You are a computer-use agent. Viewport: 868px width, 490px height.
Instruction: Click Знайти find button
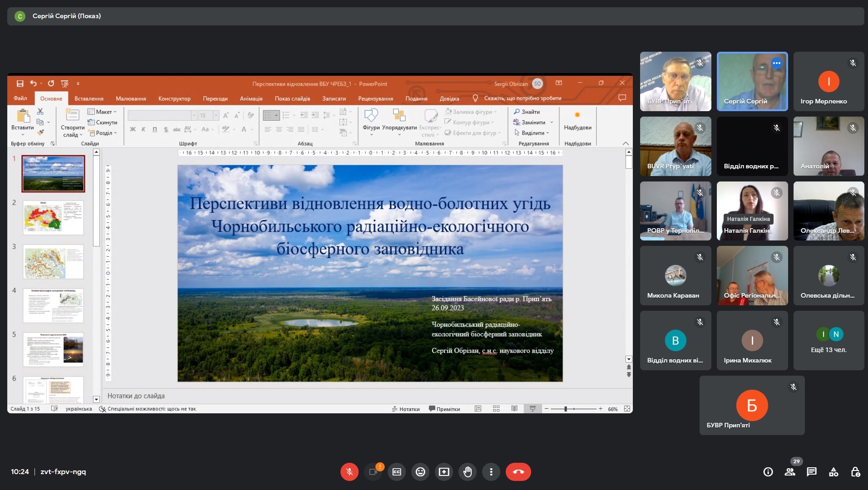pyautogui.click(x=527, y=112)
